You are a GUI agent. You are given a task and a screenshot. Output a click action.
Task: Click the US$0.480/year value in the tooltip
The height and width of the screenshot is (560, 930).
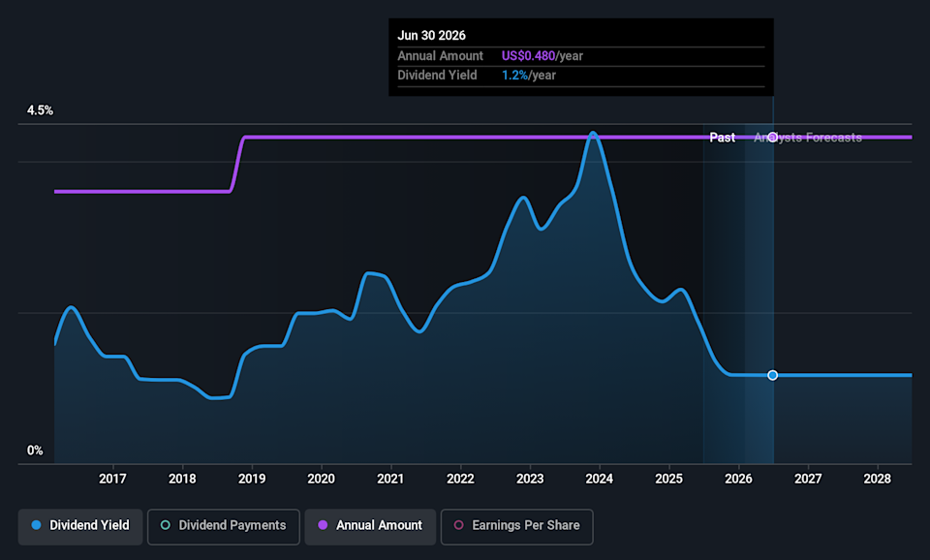[542, 56]
